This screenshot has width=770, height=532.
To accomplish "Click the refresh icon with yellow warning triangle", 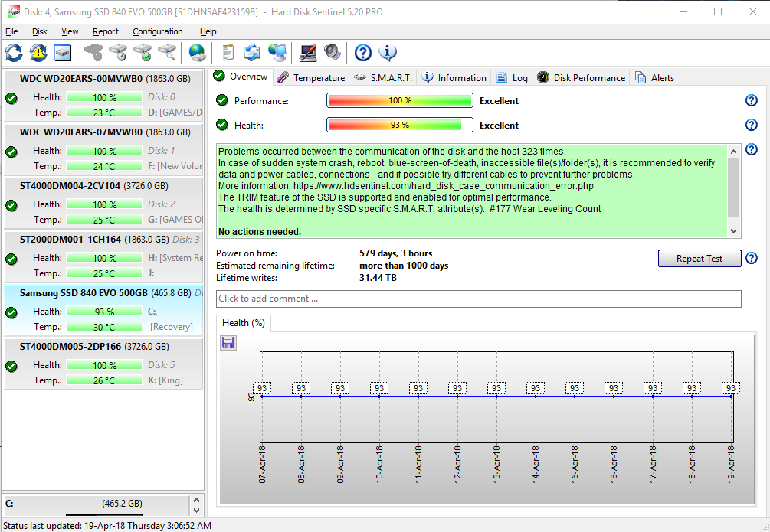I will click(x=38, y=53).
